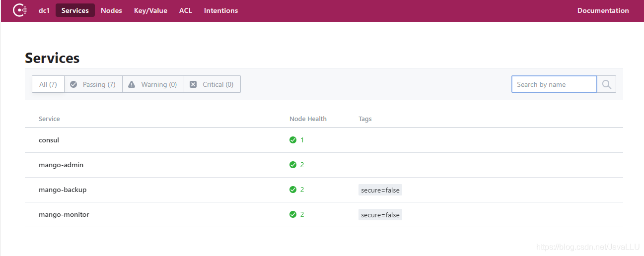Switch to the Nodes tab
644x256 pixels.
[x=111, y=10]
